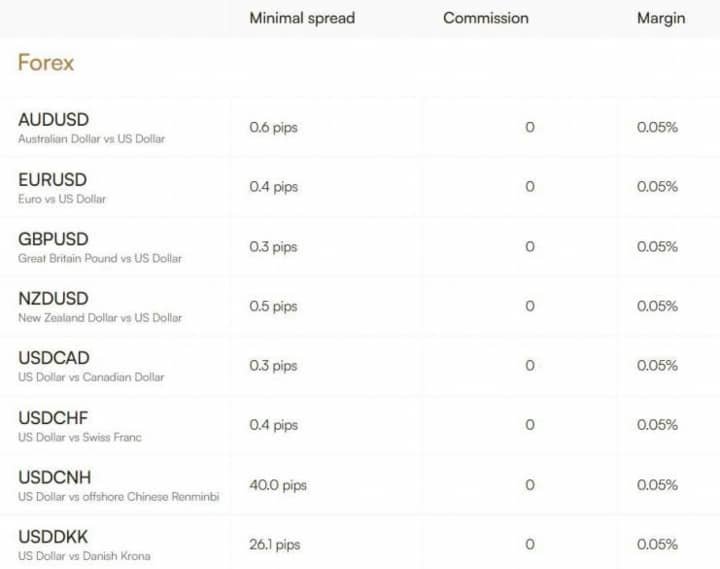
Task: Click the NZDUSD 0.5 pips spread
Action: click(x=273, y=306)
